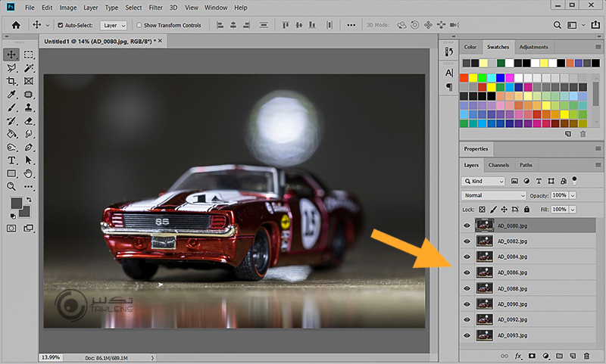606x364 pixels.
Task: Select the Zoom tool
Action: tap(12, 186)
